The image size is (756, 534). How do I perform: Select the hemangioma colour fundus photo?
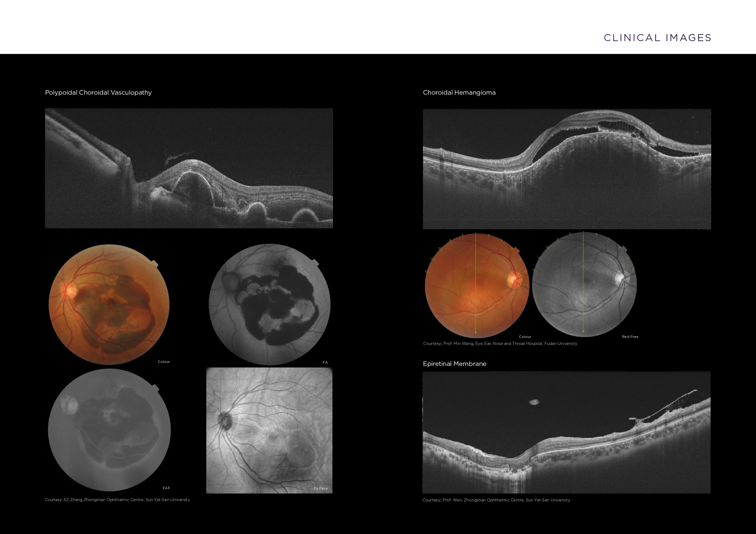pyautogui.click(x=477, y=285)
